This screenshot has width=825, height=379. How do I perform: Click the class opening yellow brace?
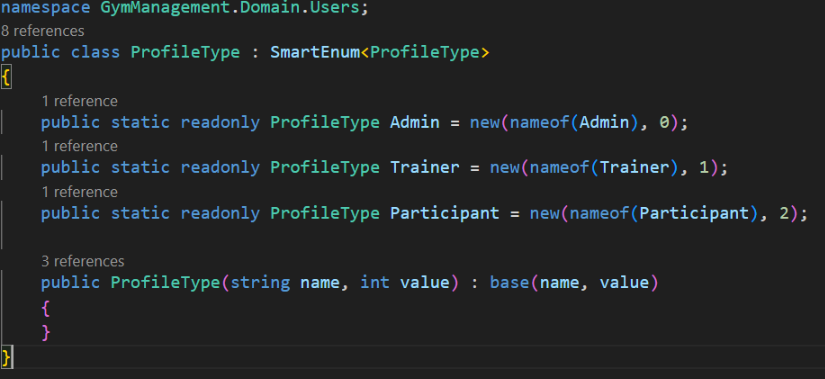point(6,78)
